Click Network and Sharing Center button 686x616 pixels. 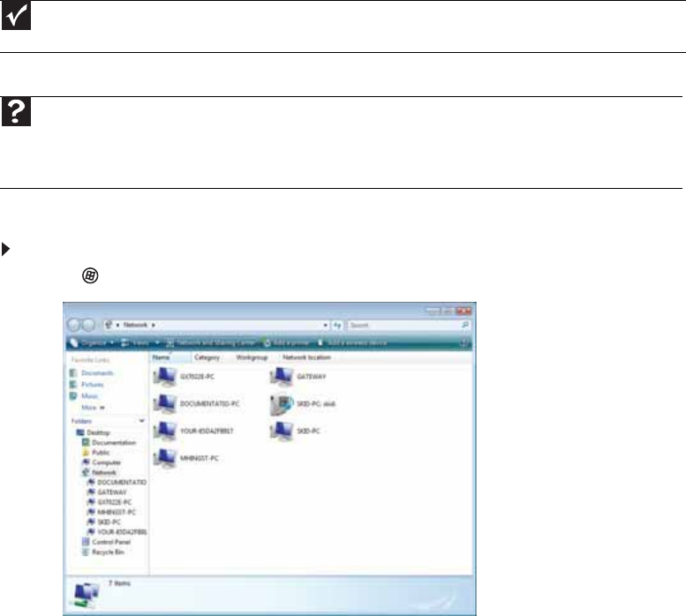click(x=211, y=343)
